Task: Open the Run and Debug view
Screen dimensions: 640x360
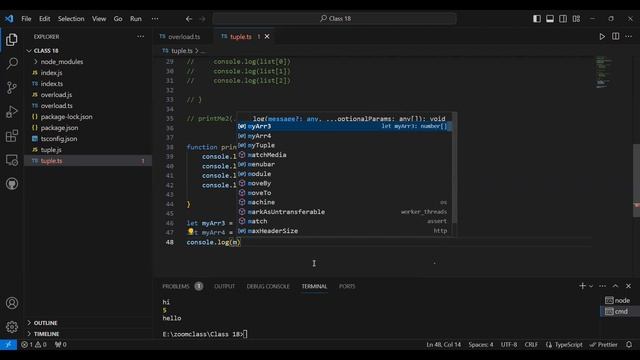Action: [x=12, y=111]
